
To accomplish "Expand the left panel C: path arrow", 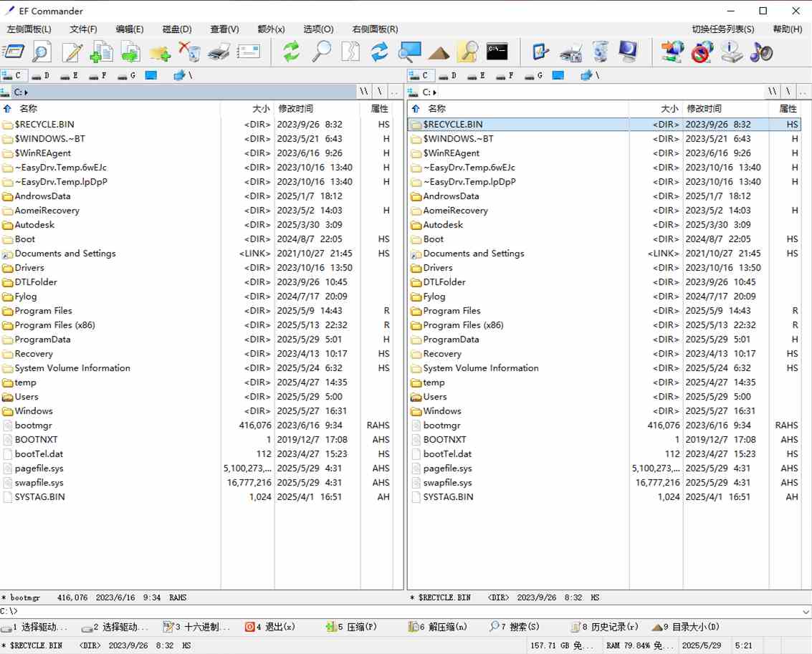I will pyautogui.click(x=27, y=92).
